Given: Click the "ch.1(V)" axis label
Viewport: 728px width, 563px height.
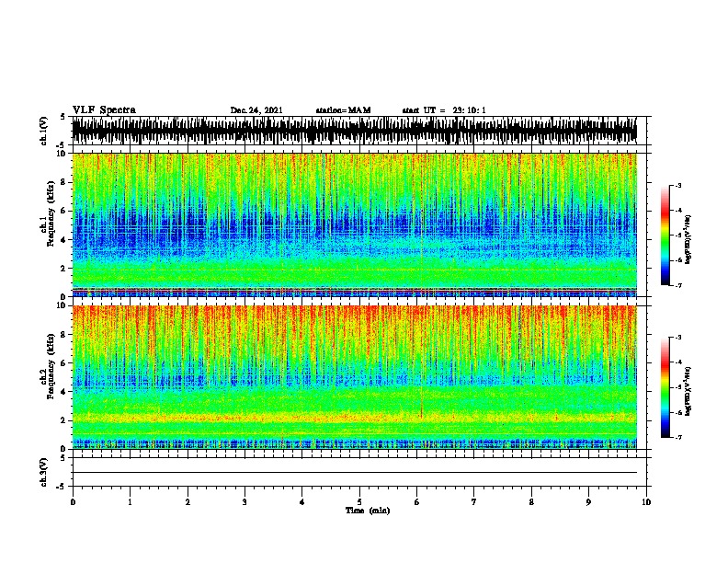Looking at the screenshot, I should (x=43, y=131).
